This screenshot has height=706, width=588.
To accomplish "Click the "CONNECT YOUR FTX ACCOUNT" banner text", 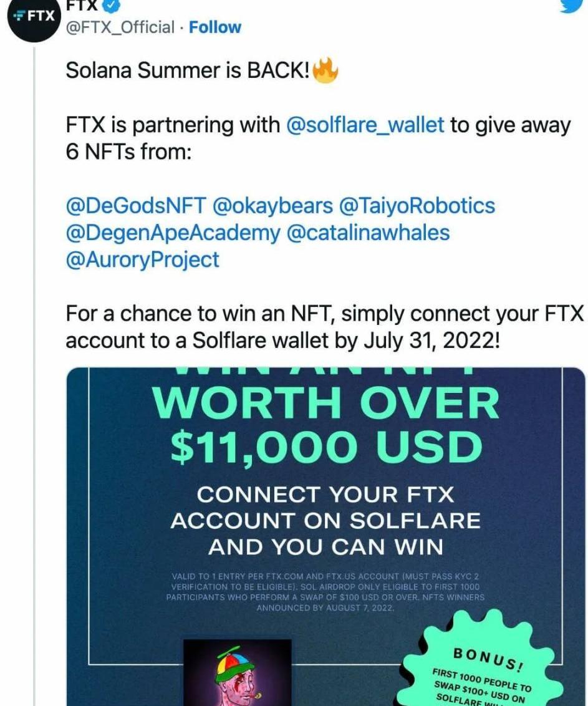I will click(x=325, y=521).
